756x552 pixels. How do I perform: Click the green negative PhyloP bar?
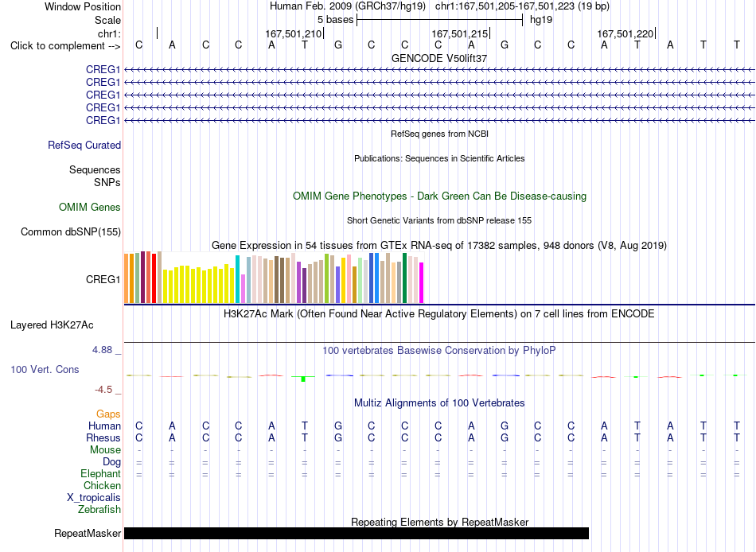point(303,379)
